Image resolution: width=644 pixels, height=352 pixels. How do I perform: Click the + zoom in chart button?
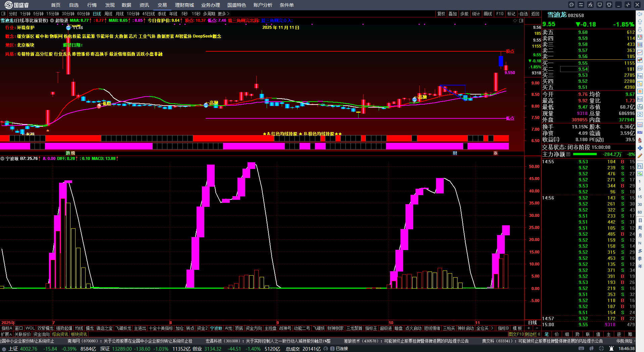click(x=529, y=328)
